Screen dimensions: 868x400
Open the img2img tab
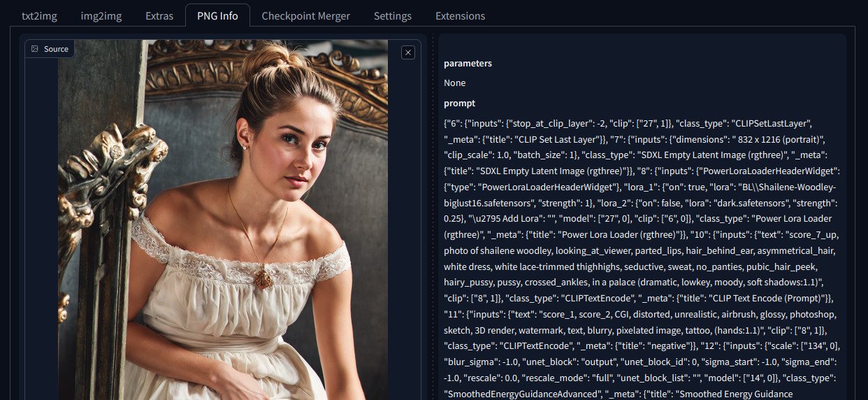click(101, 15)
